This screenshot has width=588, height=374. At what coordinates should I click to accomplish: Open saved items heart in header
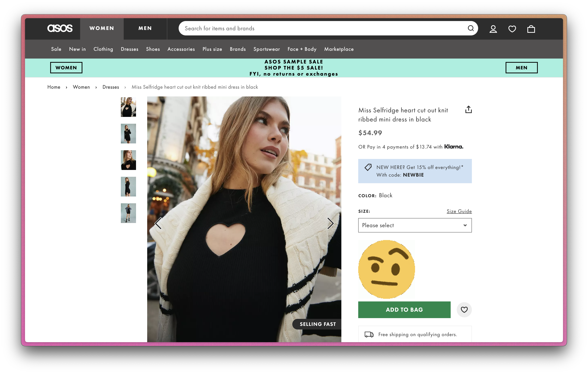coord(512,29)
